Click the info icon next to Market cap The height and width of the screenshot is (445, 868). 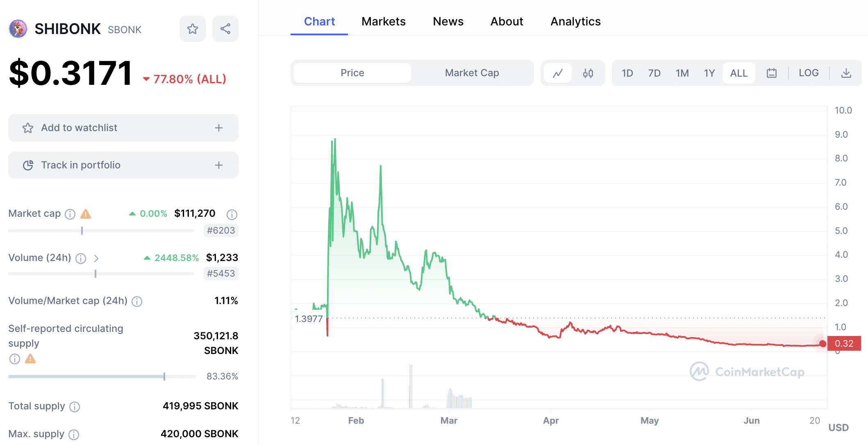70,214
